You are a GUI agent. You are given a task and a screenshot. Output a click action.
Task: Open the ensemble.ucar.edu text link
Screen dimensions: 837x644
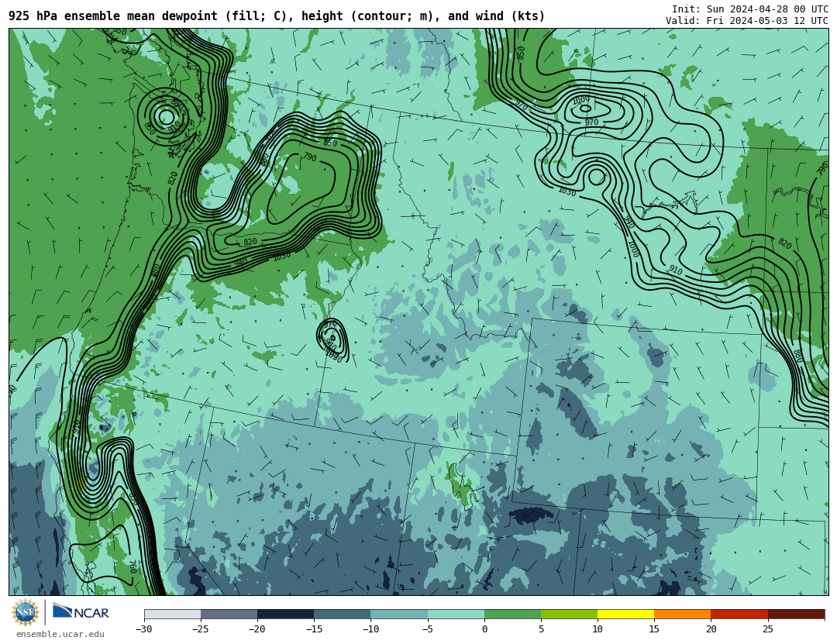(x=60, y=634)
